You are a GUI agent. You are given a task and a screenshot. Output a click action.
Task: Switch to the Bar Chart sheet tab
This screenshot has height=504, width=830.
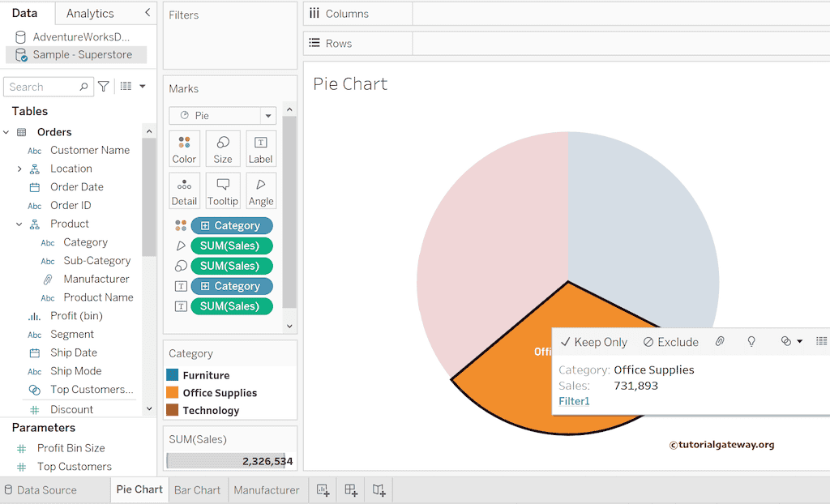(x=197, y=490)
